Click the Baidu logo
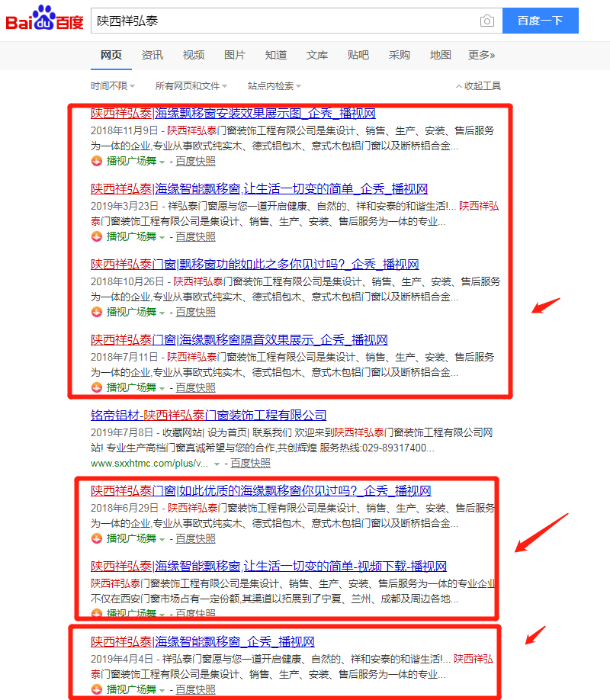The width and height of the screenshot is (610, 700). tap(45, 19)
